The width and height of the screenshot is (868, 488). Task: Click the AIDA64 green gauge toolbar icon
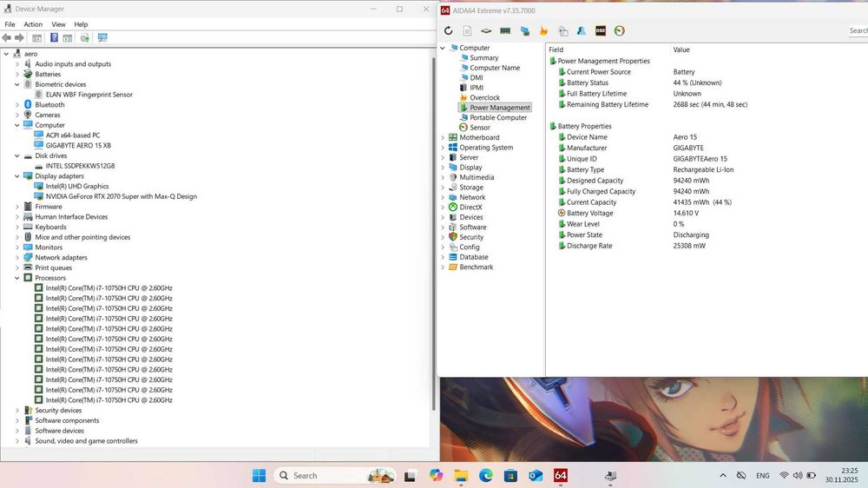click(x=620, y=31)
